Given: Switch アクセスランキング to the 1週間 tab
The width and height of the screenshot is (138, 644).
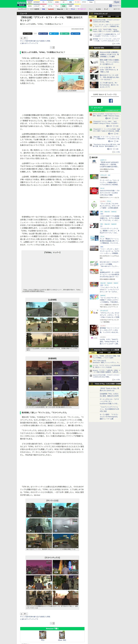Looking at the screenshot, I should click(109, 17).
